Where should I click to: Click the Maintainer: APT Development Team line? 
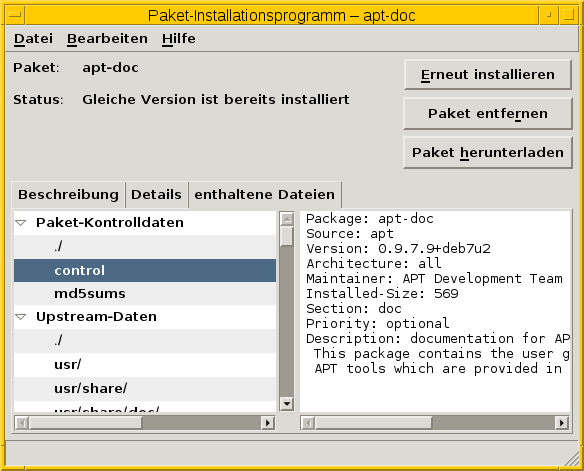(434, 279)
